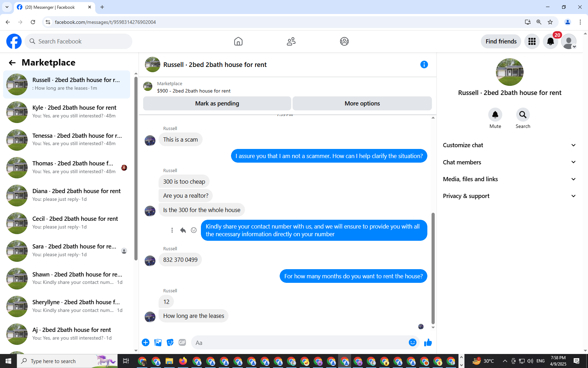Click the Find friends button
This screenshot has width=588, height=368.
pos(501,41)
